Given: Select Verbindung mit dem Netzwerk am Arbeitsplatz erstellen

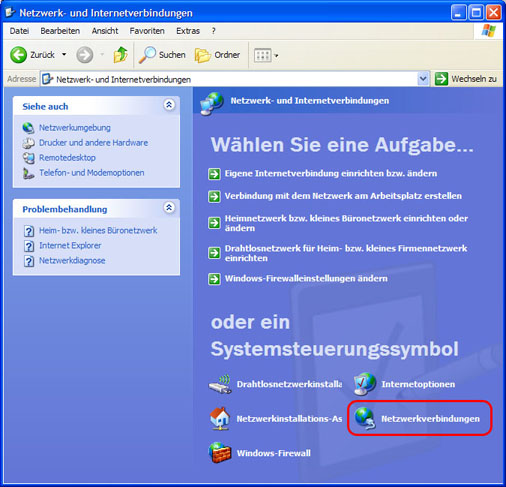Looking at the screenshot, I should [x=343, y=196].
